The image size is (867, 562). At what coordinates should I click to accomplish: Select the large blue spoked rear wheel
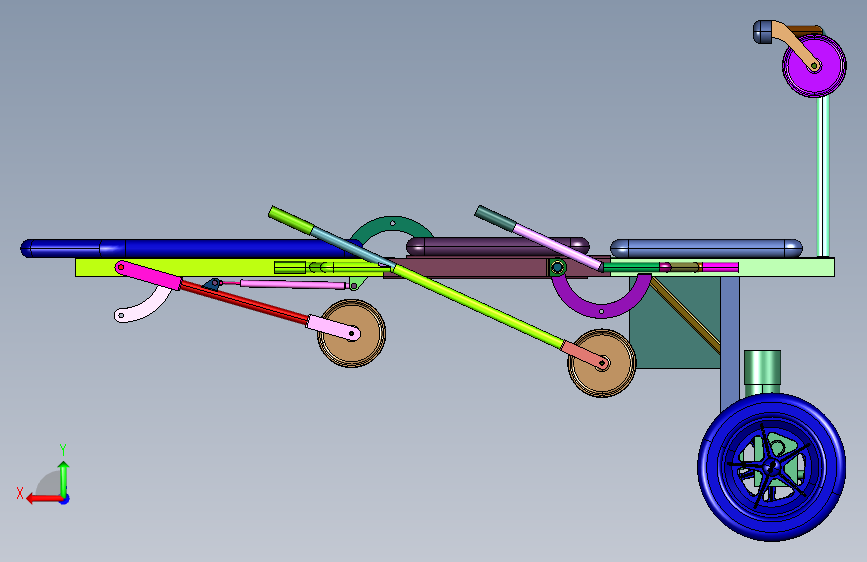[x=771, y=467]
